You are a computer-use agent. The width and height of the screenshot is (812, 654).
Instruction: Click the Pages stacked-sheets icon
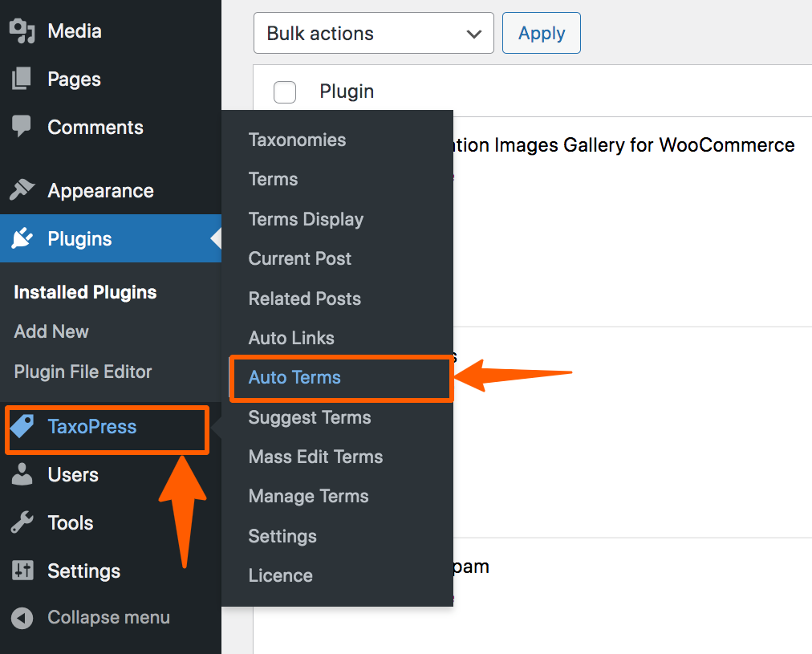[x=22, y=79]
